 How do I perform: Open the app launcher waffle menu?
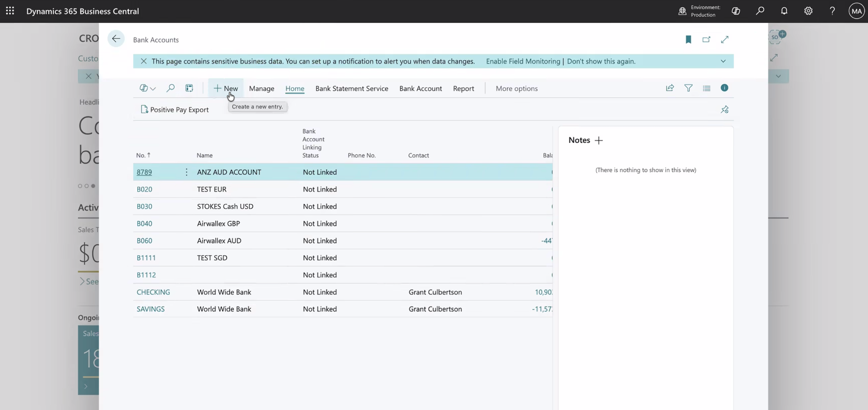(x=10, y=11)
